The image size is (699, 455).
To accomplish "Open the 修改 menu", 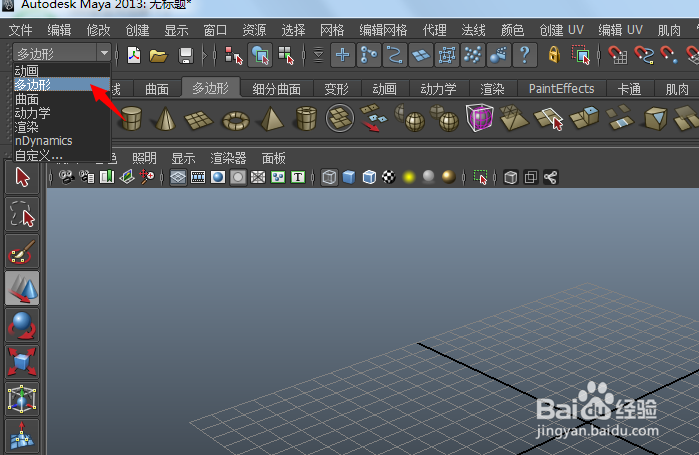I will (x=98, y=30).
